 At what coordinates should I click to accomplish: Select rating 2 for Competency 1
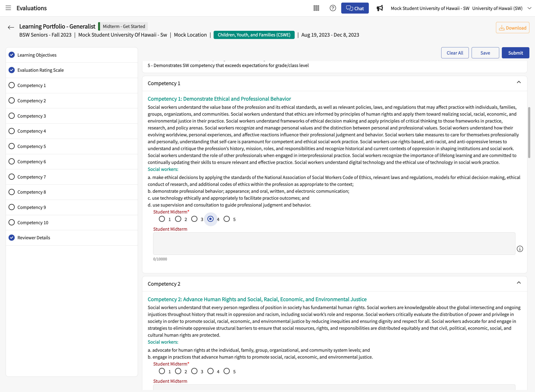[178, 219]
